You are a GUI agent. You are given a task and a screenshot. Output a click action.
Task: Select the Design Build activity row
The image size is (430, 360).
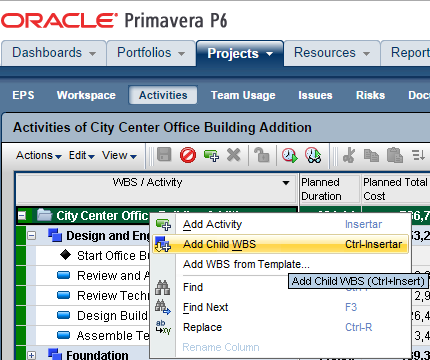92,316
